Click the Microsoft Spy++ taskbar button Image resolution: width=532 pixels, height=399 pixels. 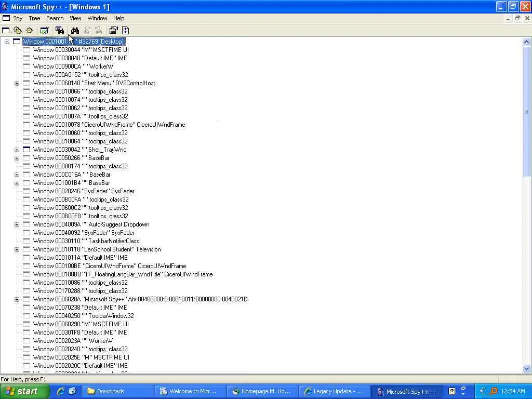[x=406, y=391]
